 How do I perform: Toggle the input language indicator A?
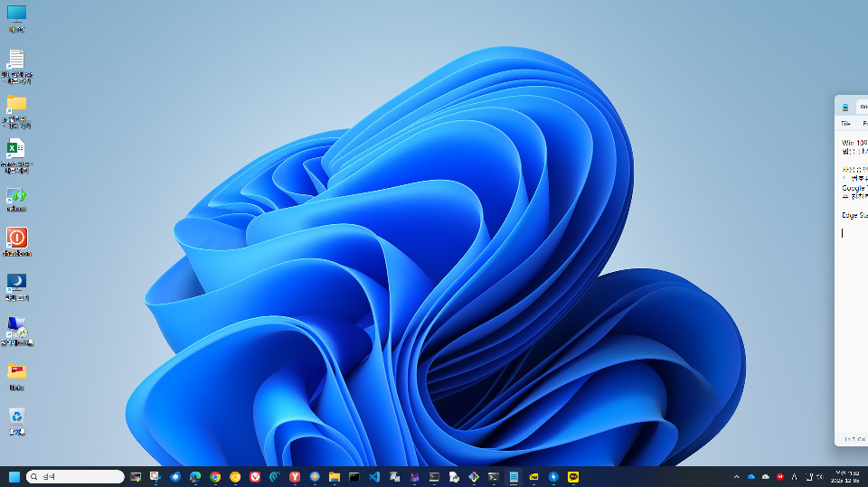795,476
